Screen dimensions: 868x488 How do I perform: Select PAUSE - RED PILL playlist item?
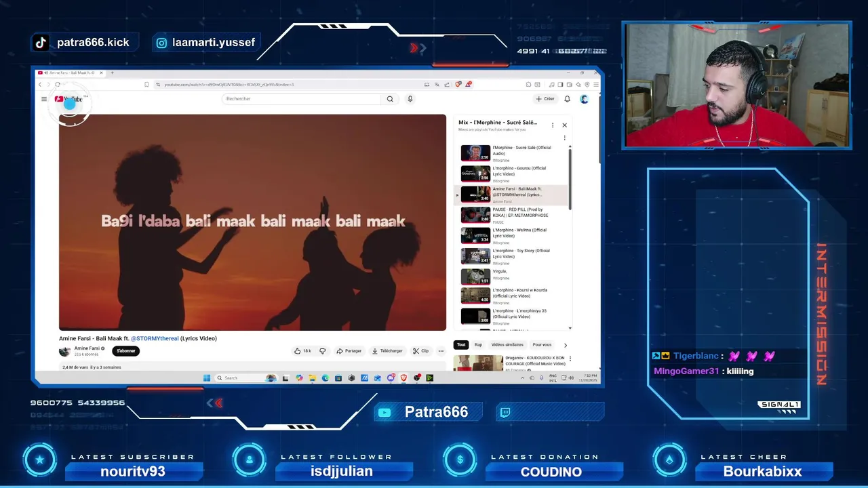tap(513, 216)
